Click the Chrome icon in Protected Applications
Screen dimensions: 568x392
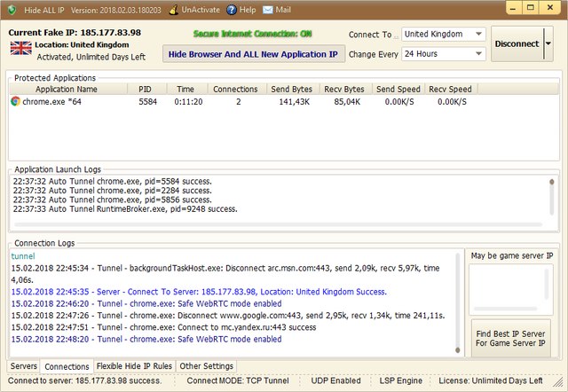coord(15,102)
